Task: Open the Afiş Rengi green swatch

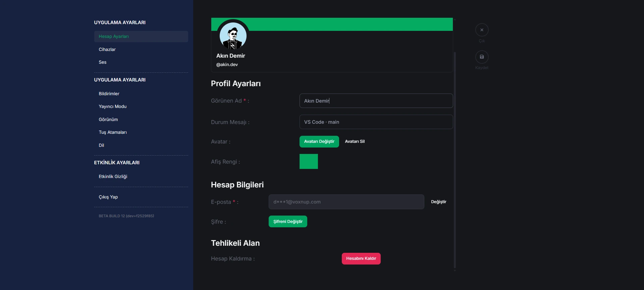Action: tap(309, 161)
